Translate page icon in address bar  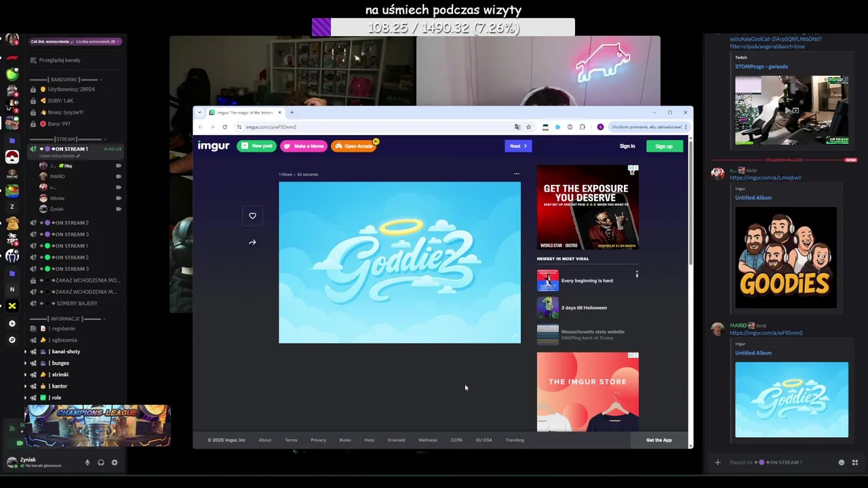pos(517,127)
